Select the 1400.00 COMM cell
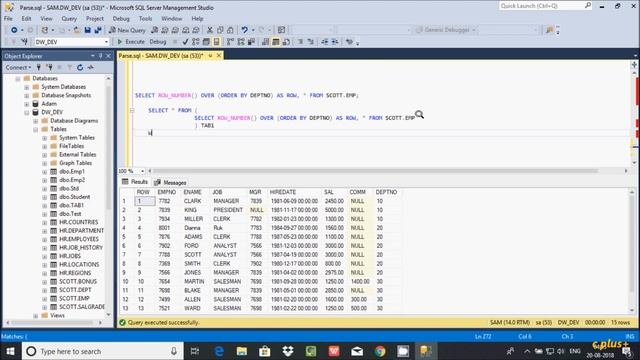This screenshot has height=360, width=640. [x=360, y=282]
